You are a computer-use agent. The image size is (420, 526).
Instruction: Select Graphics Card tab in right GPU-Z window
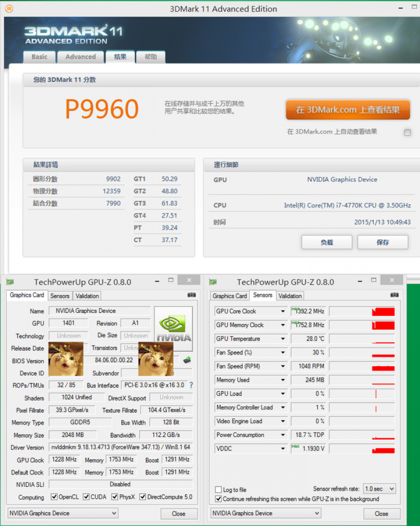tap(230, 296)
